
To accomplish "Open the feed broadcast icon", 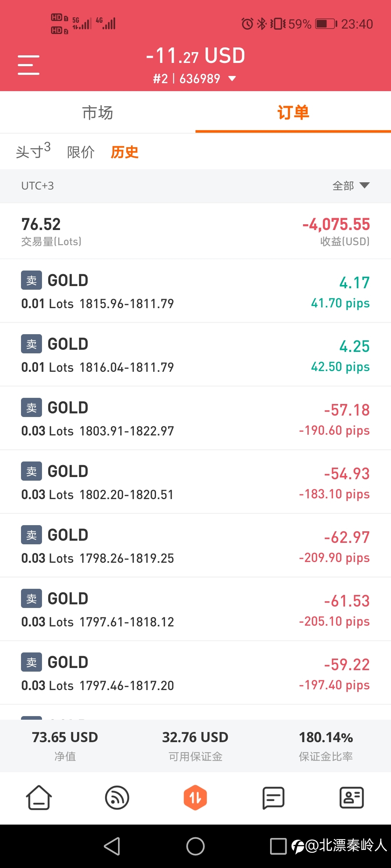I will 117,797.
